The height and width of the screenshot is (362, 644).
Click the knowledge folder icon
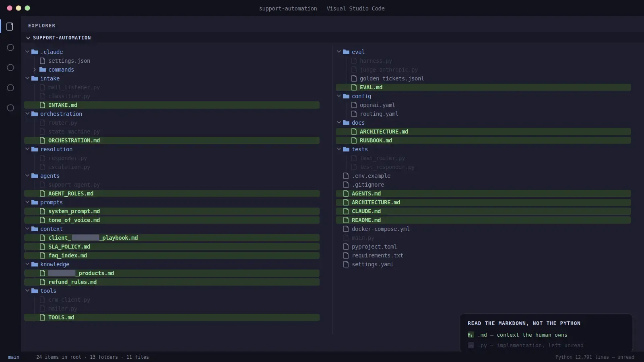tap(35, 264)
